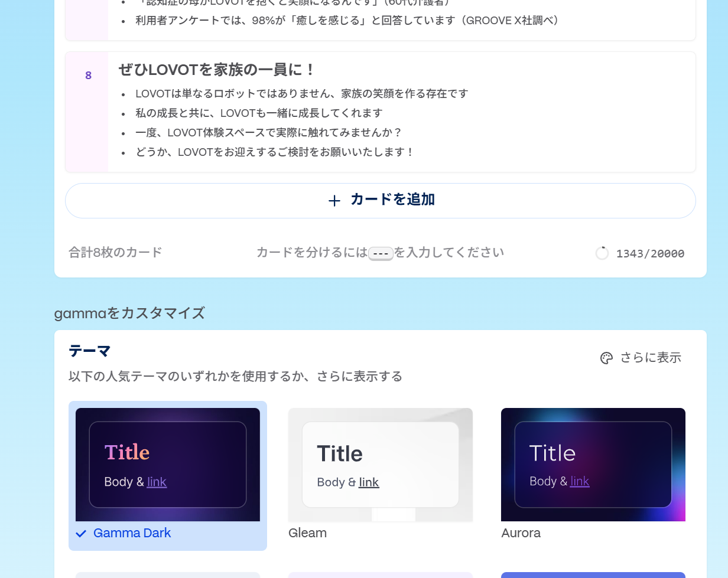Click bullet LOVOTは単なるロボットではありません
This screenshot has height=578, width=728.
tap(301, 94)
